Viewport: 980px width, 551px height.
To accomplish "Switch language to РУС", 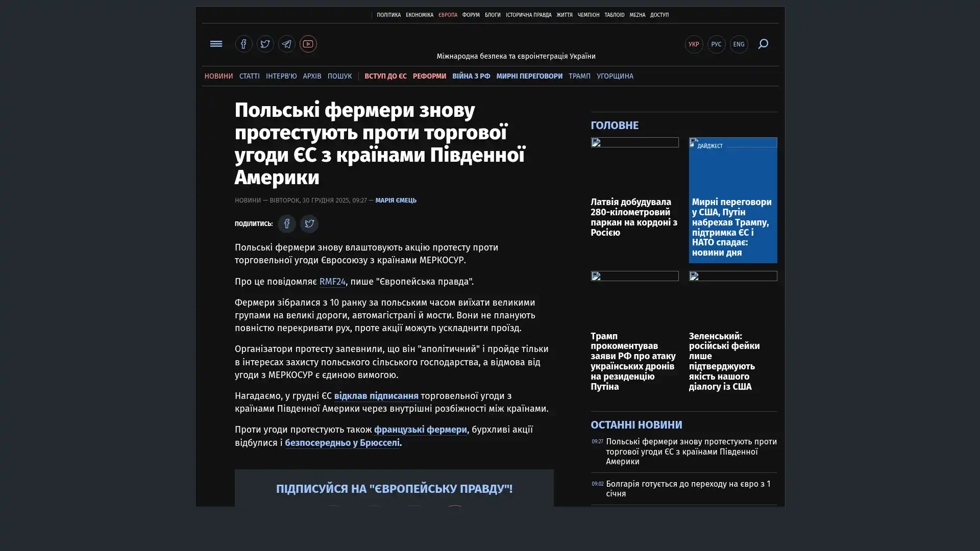I will (716, 44).
